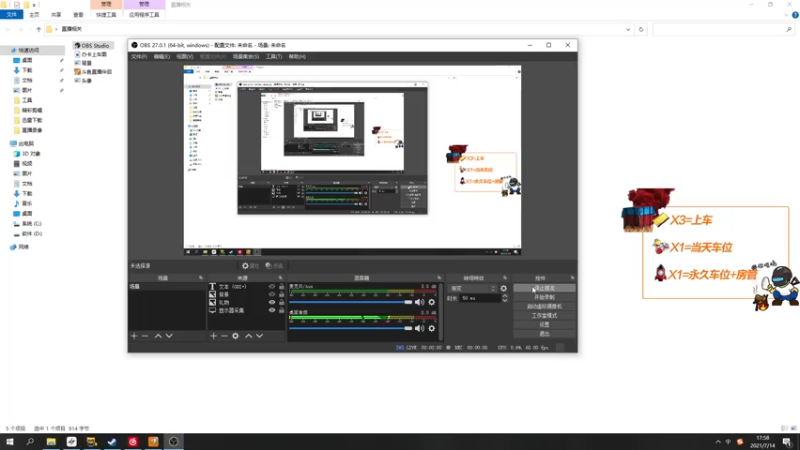Refresh the Explorer address bar

pyautogui.click(x=641, y=29)
